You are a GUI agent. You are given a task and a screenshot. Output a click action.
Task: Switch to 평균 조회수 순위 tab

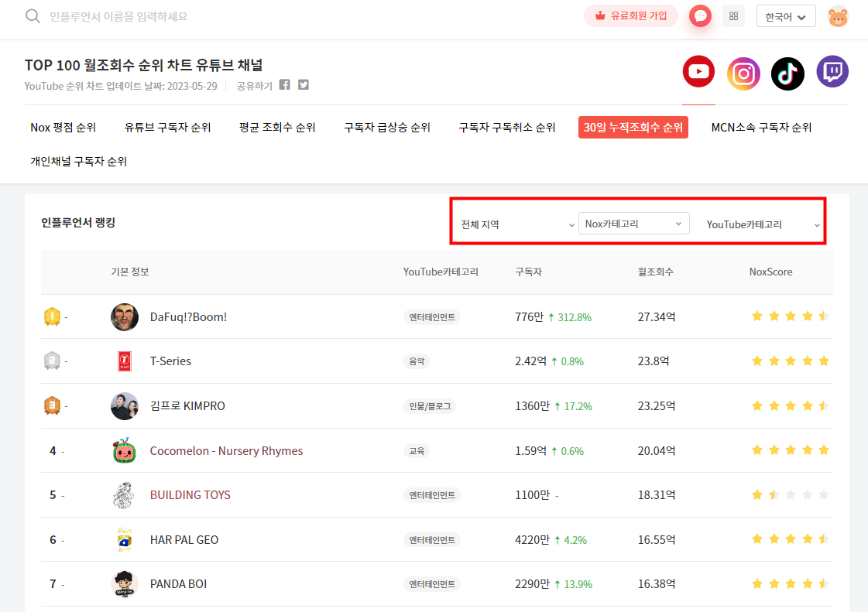[x=277, y=127]
